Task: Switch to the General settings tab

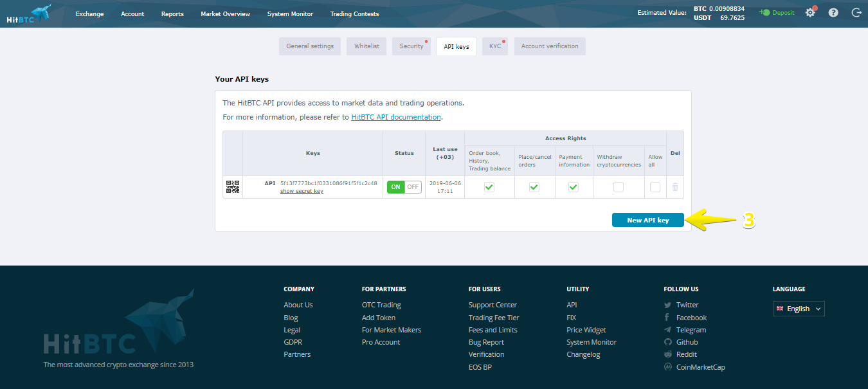Action: click(x=310, y=46)
